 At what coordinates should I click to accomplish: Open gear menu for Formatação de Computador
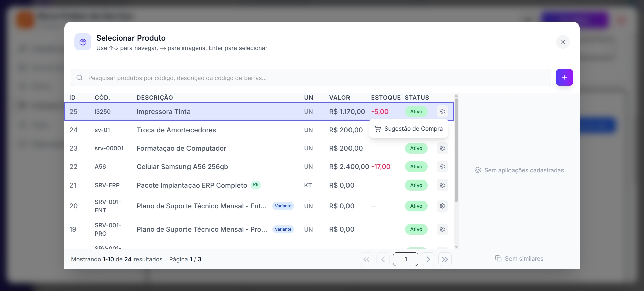[442, 148]
